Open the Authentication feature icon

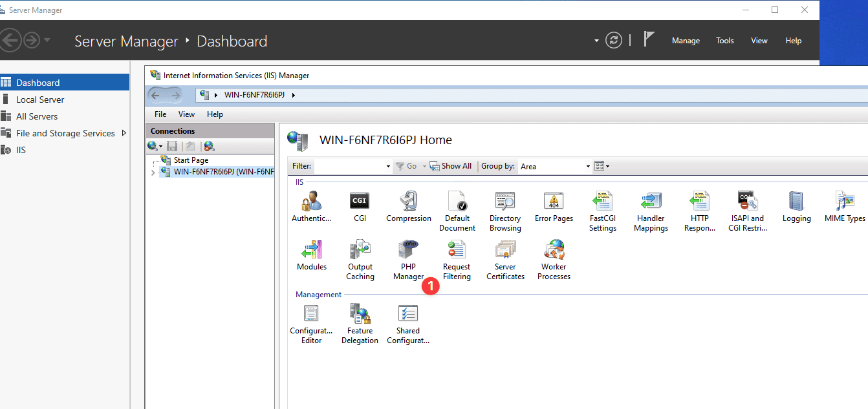pos(311,207)
